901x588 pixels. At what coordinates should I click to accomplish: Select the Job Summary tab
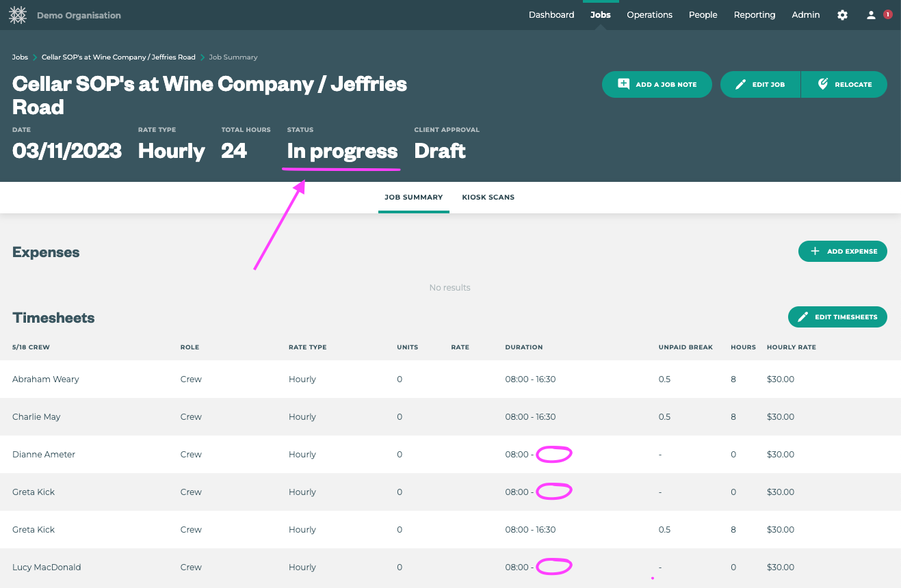(413, 198)
